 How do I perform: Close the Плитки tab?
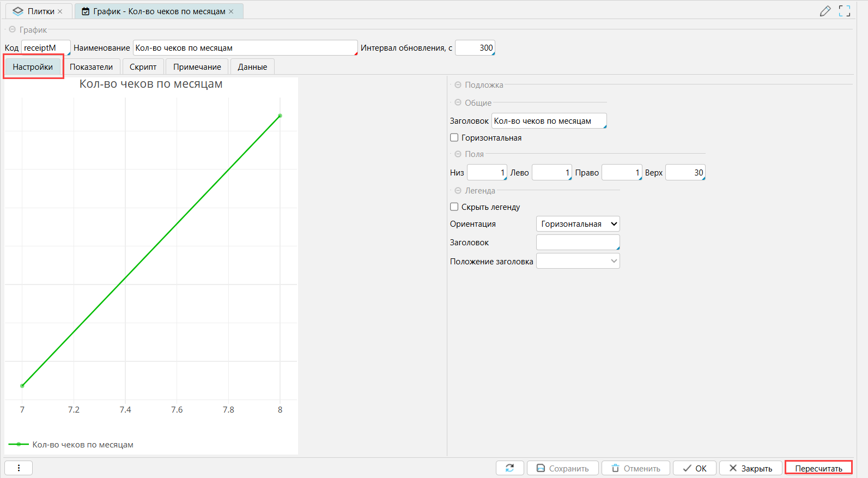(x=60, y=11)
